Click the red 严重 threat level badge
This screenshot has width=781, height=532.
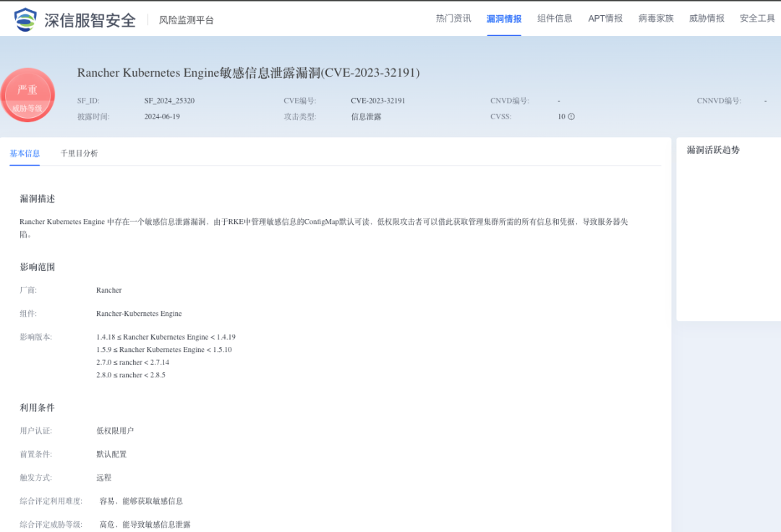coord(27,95)
